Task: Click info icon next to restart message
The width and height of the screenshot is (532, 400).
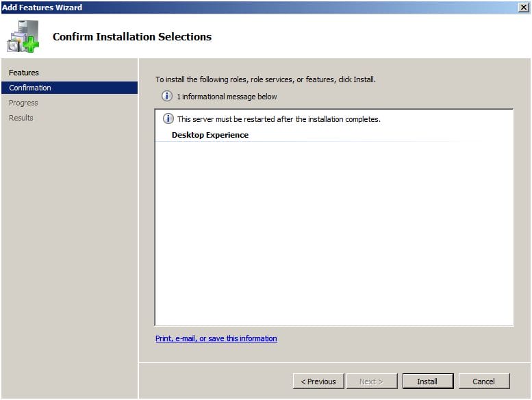Action: [x=168, y=118]
